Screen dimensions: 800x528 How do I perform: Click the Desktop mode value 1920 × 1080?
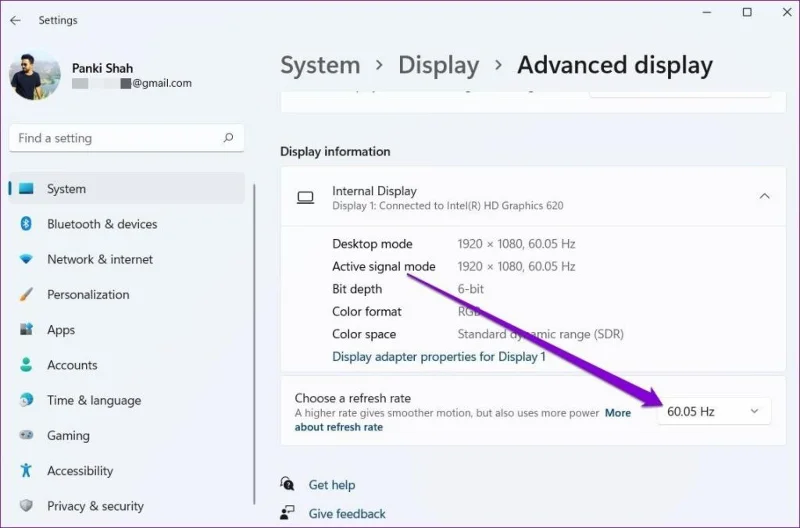coord(516,244)
